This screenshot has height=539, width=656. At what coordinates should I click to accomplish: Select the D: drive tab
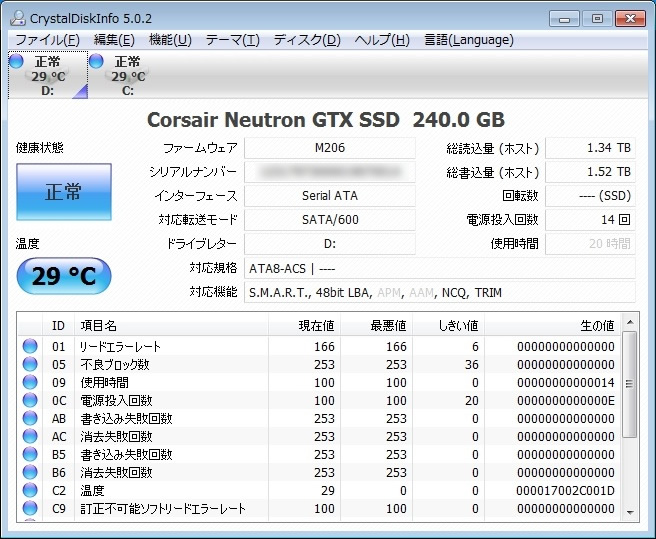[x=48, y=75]
